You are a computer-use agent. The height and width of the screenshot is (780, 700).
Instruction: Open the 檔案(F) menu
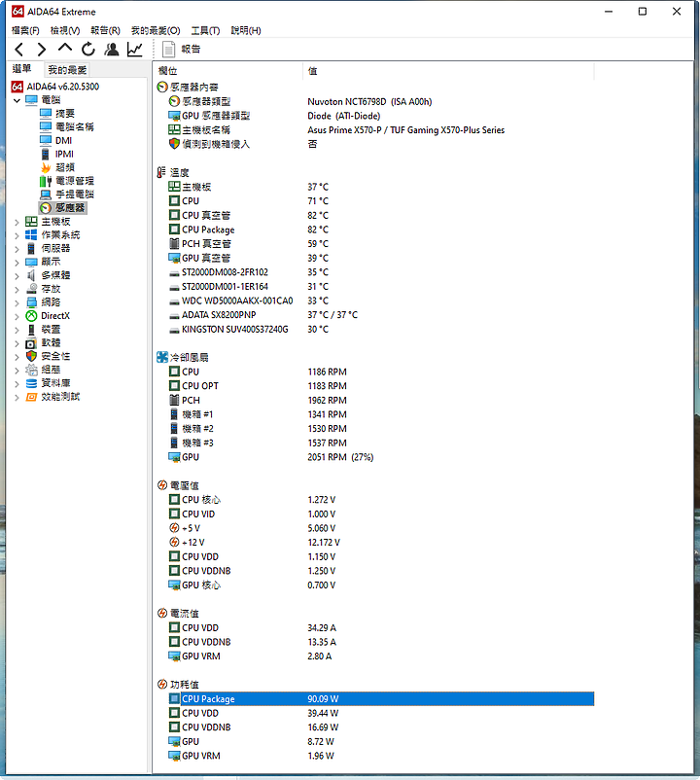25,31
